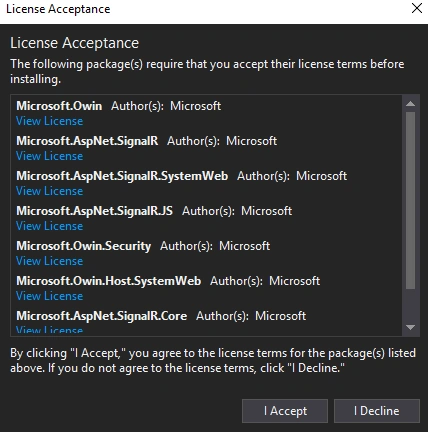428x432 pixels.
Task: Click the package list scrollbar thumb
Action: pos(410,201)
